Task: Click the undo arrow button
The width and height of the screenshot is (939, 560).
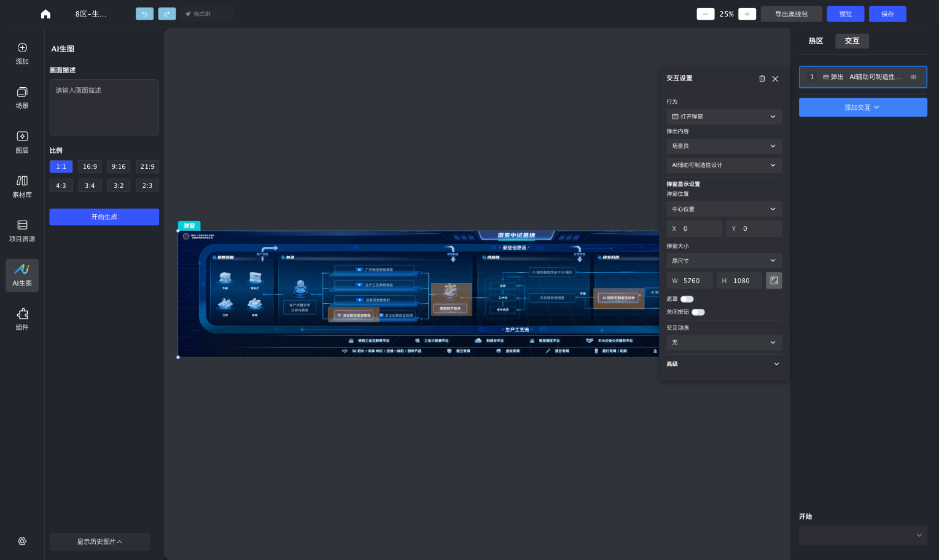Action: tap(144, 14)
